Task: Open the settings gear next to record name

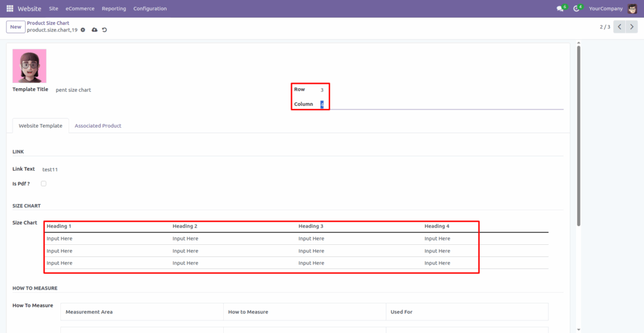Action: click(x=83, y=30)
